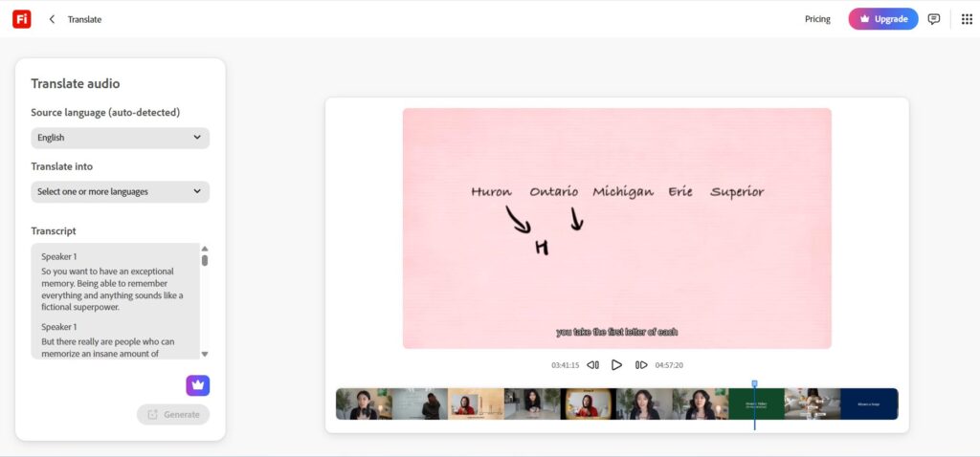Viewport: 980px width, 457px height.
Task: Click the Translate page title
Action: coord(84,19)
